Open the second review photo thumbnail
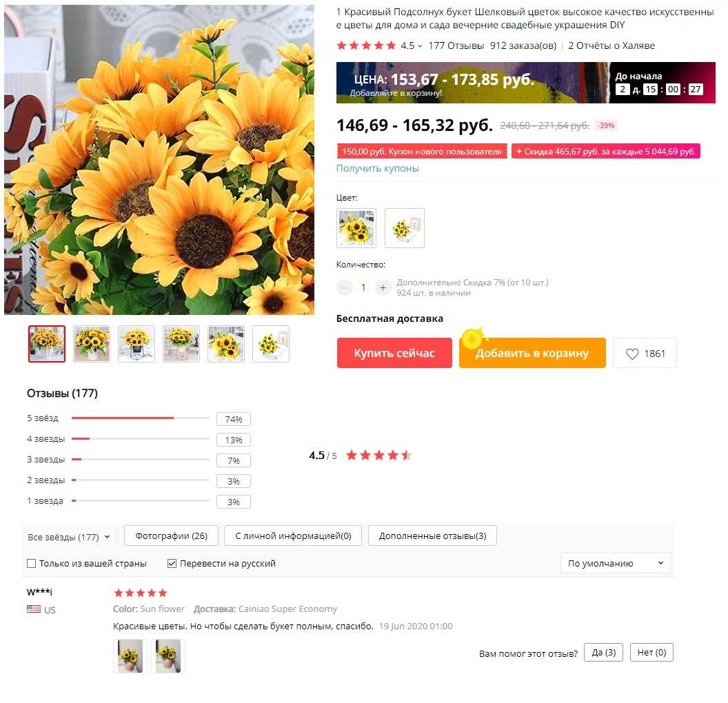Screen dimensions: 728x703 point(168,655)
